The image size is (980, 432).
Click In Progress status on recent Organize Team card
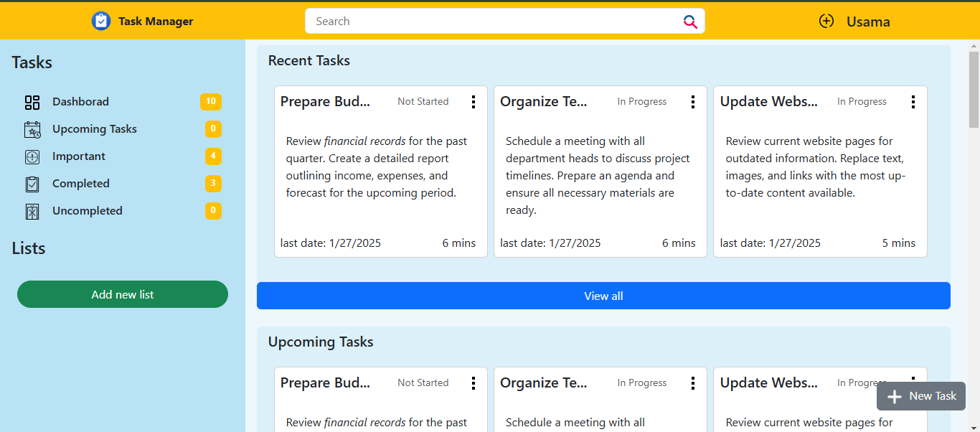tap(642, 102)
